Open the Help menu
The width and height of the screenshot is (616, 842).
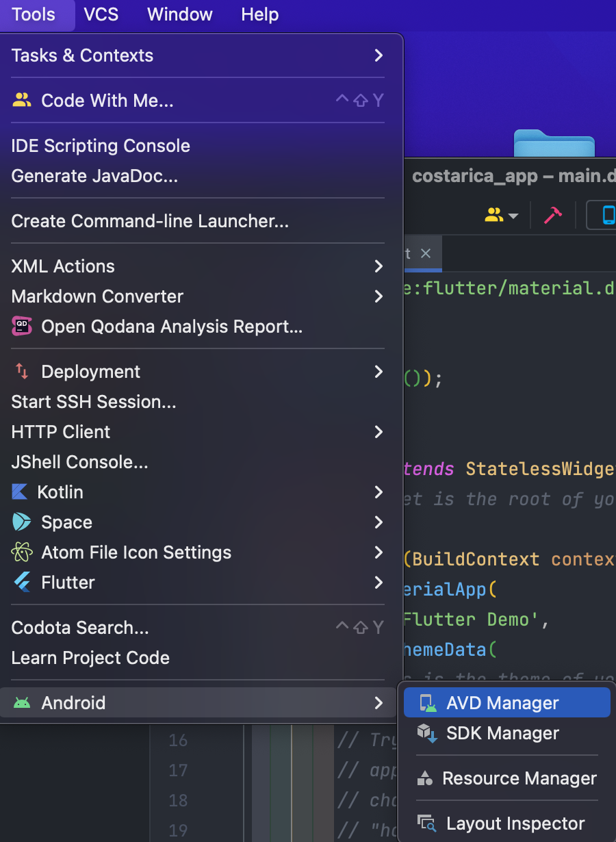tap(260, 14)
